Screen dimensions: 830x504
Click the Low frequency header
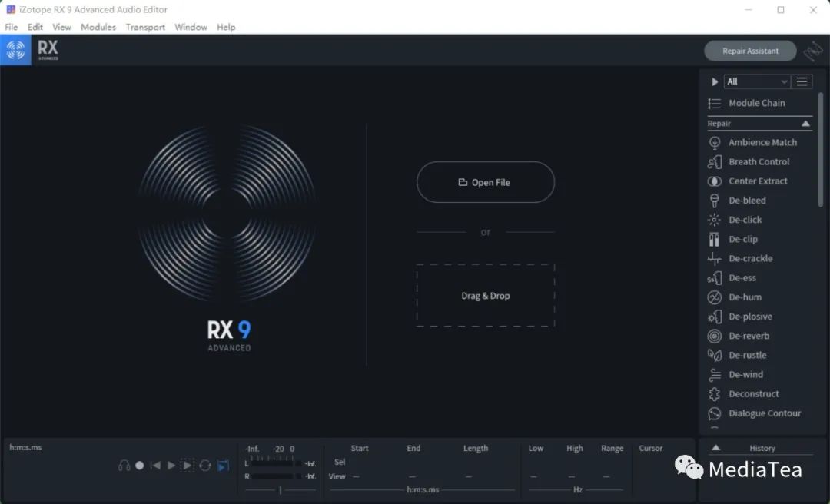pos(536,449)
